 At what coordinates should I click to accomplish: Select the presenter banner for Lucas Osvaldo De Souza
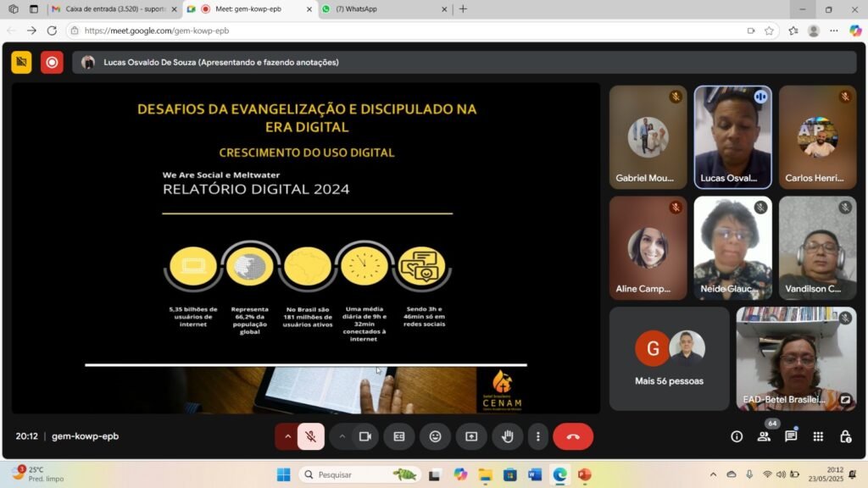[x=464, y=63]
